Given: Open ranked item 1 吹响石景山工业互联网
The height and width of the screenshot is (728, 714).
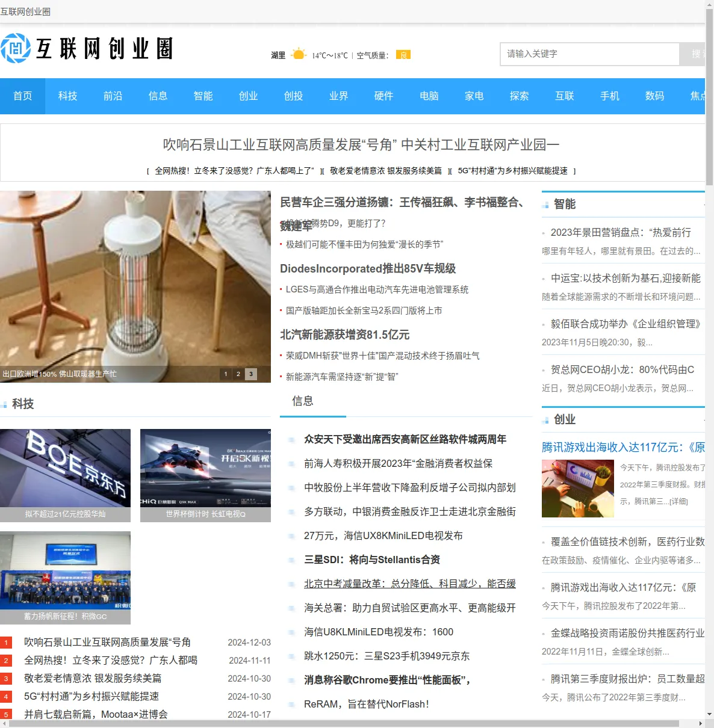Looking at the screenshot, I should pyautogui.click(x=107, y=642).
